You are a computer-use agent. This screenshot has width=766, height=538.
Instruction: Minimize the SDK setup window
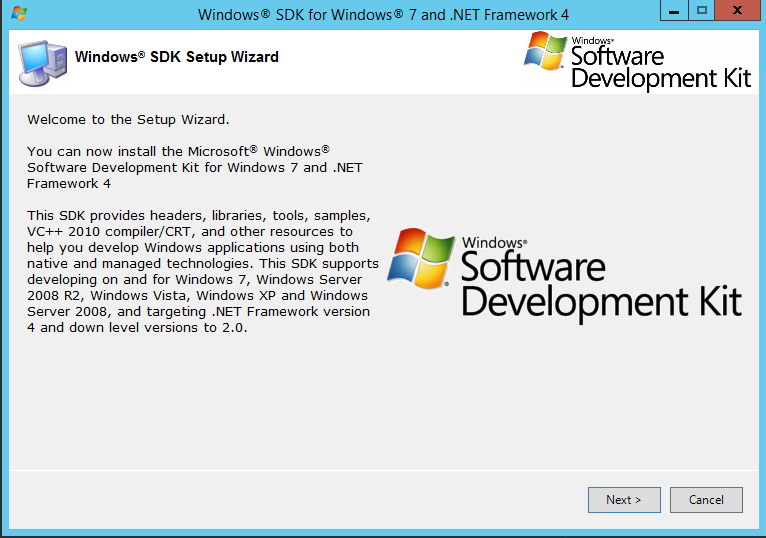tap(674, 10)
